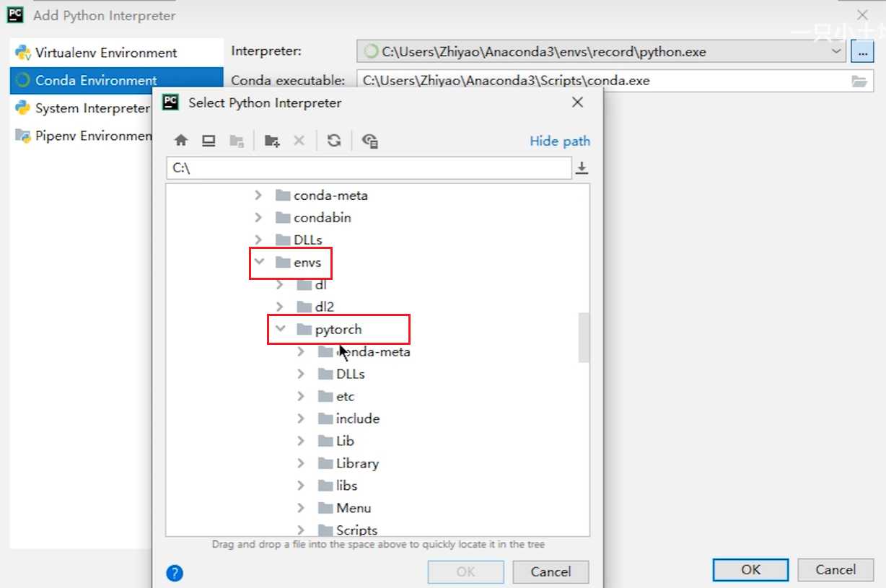Viewport: 886px width, 588px height.
Task: Refresh the file tree
Action: click(x=334, y=141)
